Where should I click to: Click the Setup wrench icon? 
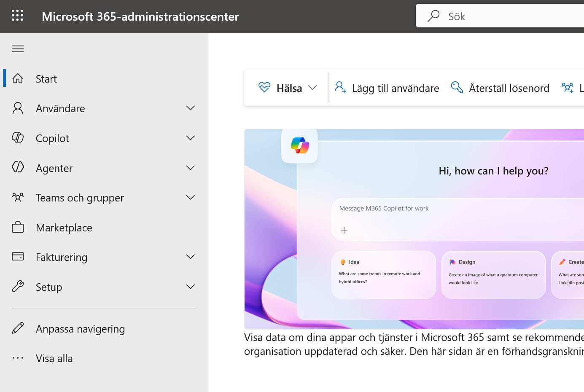click(x=18, y=287)
